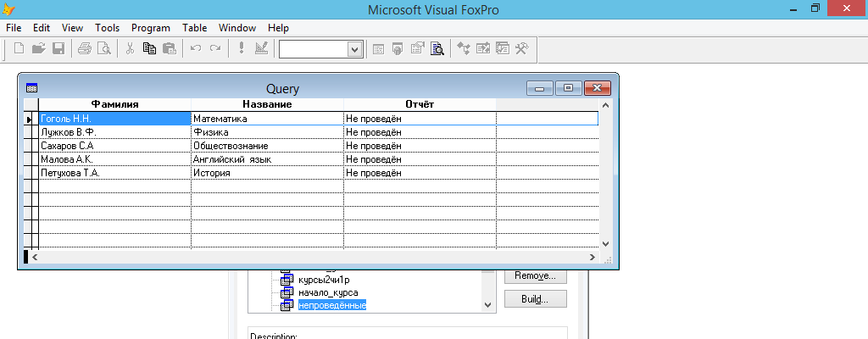Open the Table menu
The image size is (868, 339).
tap(194, 28)
